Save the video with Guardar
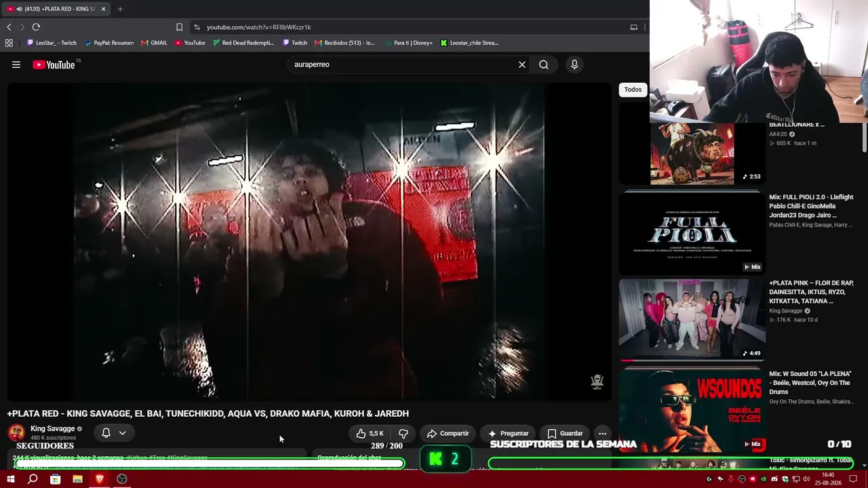This screenshot has width=868, height=488. coord(565,433)
